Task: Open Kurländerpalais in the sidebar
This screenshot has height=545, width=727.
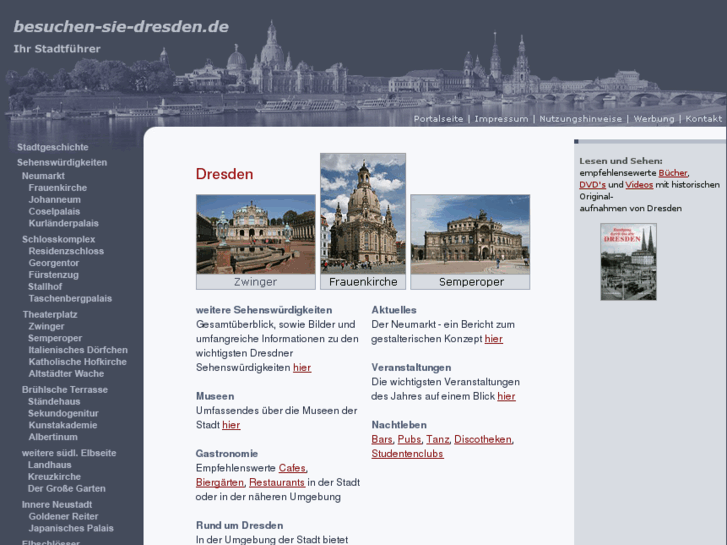Action: click(x=64, y=223)
